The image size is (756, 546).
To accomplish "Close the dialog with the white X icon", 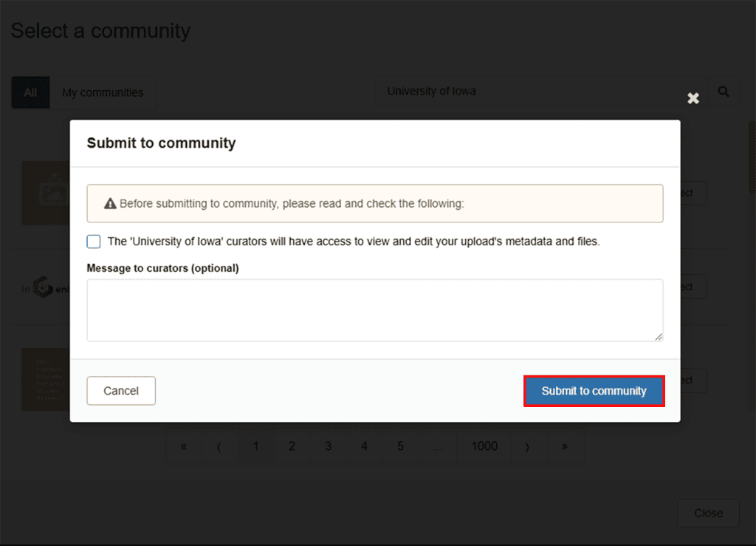I will pyautogui.click(x=693, y=98).
